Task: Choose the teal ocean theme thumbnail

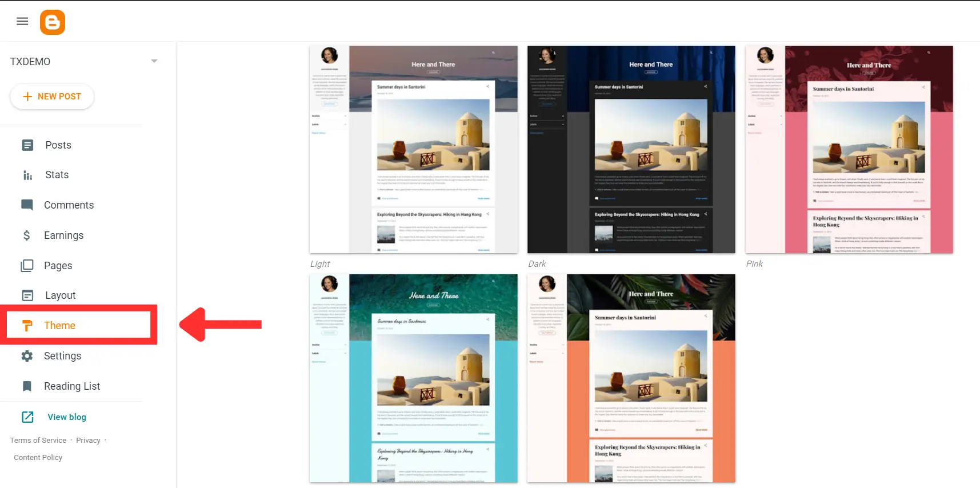Action: [414, 378]
